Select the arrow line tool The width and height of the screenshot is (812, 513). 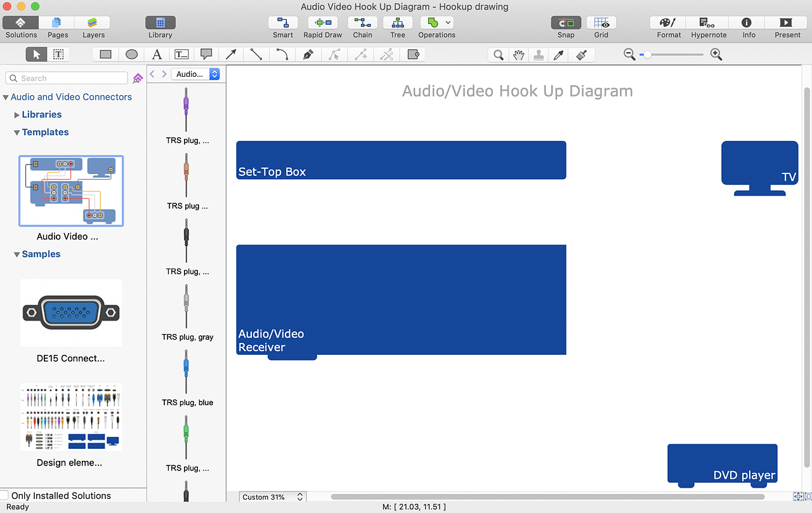232,55
